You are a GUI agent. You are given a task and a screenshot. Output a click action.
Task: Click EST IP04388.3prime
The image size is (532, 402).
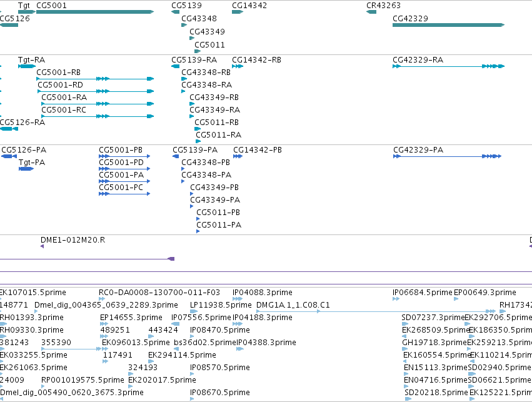[x=266, y=343]
